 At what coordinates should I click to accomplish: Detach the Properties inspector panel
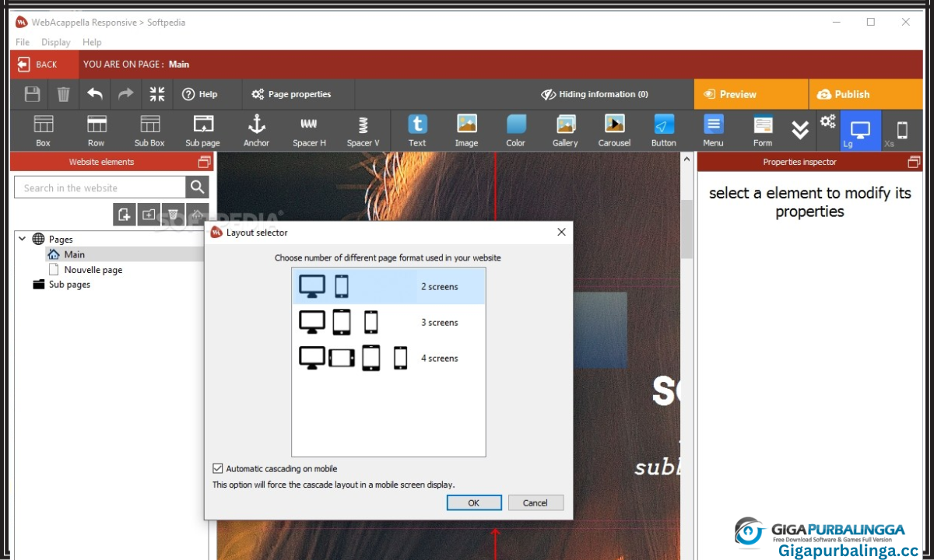(x=914, y=162)
